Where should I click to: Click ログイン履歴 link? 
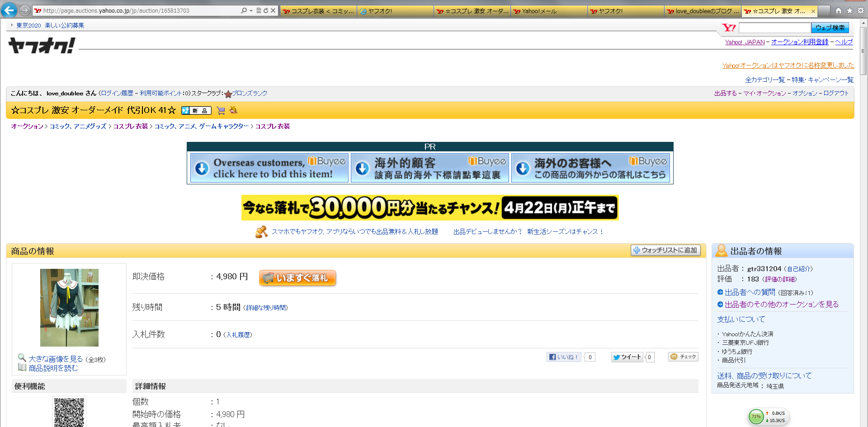coord(117,93)
